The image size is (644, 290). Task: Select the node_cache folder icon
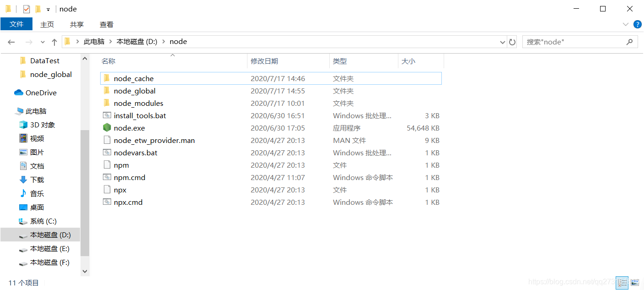(107, 78)
